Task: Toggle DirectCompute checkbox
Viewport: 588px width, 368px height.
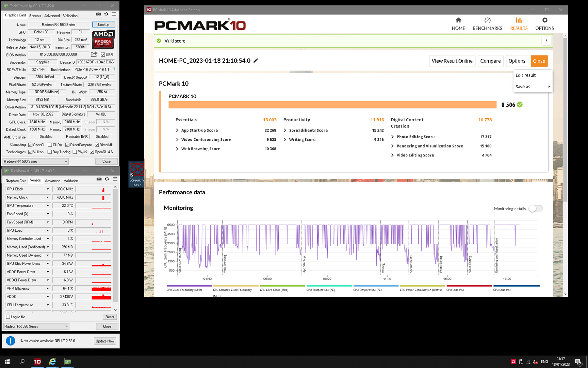Action: point(67,145)
